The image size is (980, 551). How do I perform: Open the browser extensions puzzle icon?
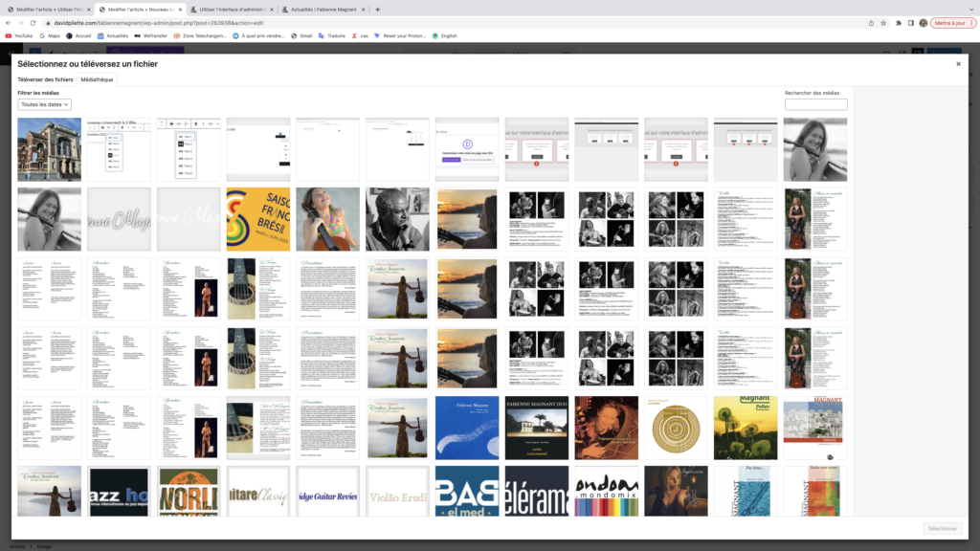click(x=898, y=22)
